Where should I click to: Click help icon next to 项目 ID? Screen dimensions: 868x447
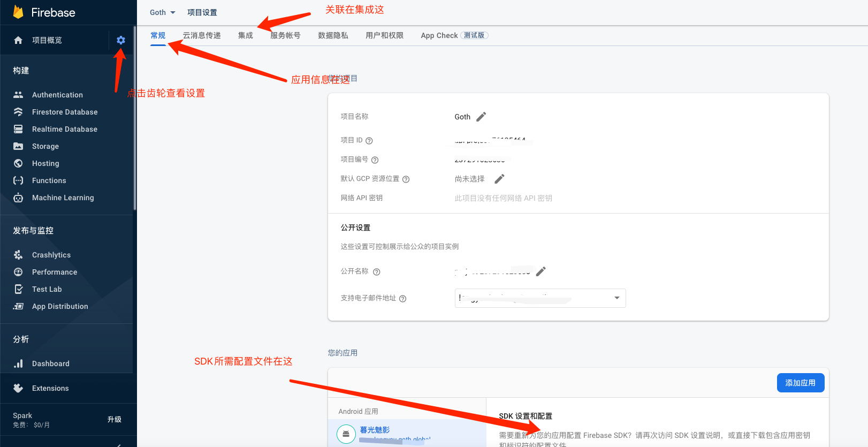click(x=369, y=141)
